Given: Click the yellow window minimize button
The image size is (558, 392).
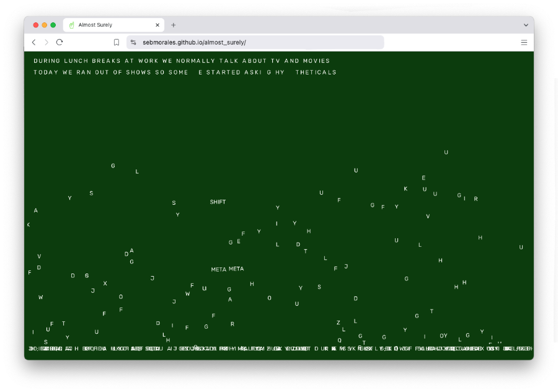Looking at the screenshot, I should coord(45,25).
